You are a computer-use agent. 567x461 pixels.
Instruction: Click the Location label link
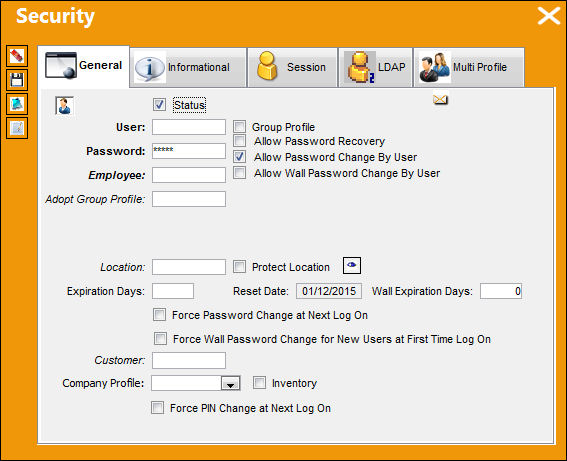pos(123,267)
